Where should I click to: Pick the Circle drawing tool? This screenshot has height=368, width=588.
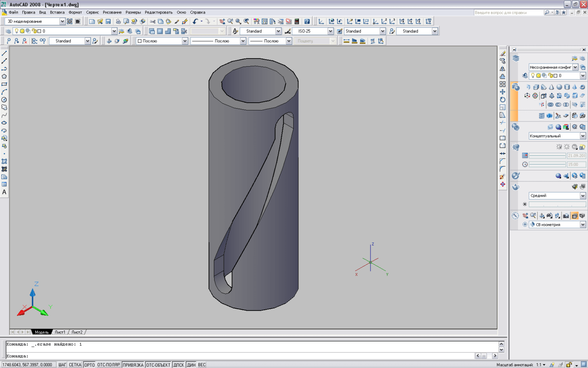point(4,100)
